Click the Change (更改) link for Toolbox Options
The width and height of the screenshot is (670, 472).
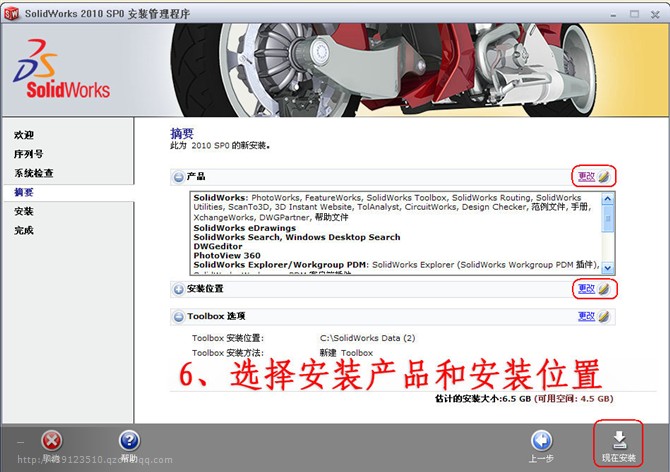point(586,317)
